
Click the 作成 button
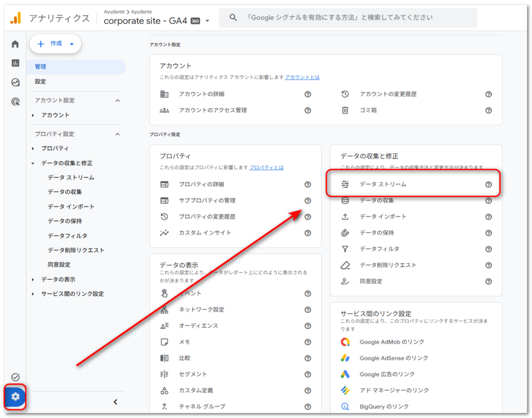pyautogui.click(x=55, y=44)
